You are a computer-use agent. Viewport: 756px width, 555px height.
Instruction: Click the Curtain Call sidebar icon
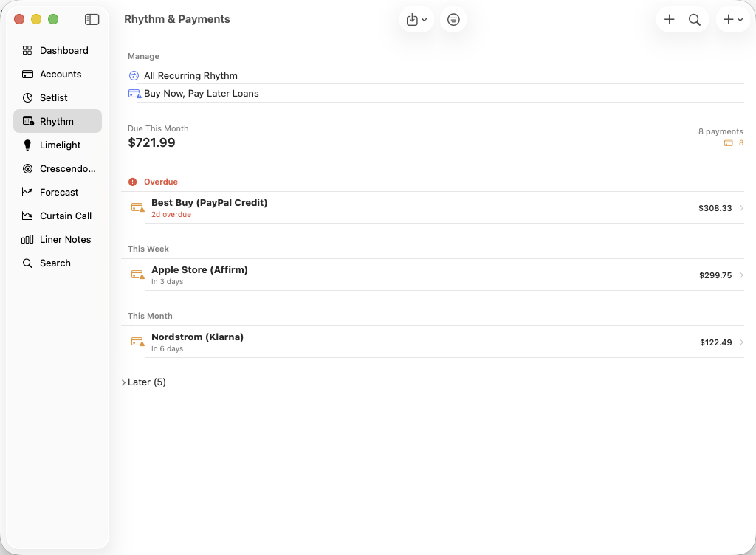click(28, 216)
